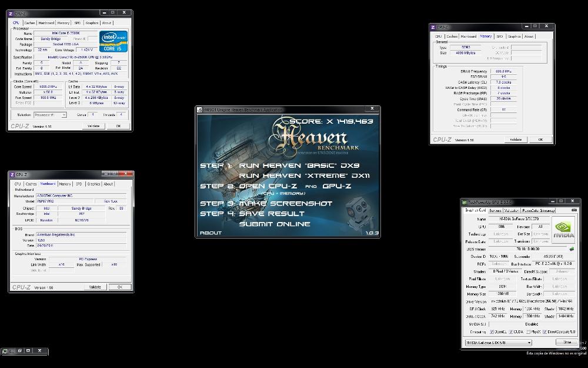Click Run Heaven "Basic" DX9
The image size is (588, 368).
[299, 165]
